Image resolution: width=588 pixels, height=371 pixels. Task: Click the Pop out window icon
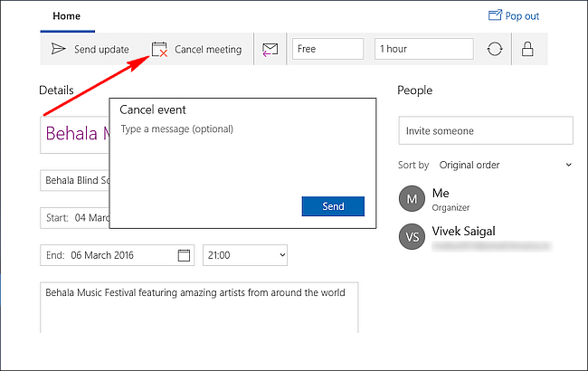pyautogui.click(x=495, y=15)
